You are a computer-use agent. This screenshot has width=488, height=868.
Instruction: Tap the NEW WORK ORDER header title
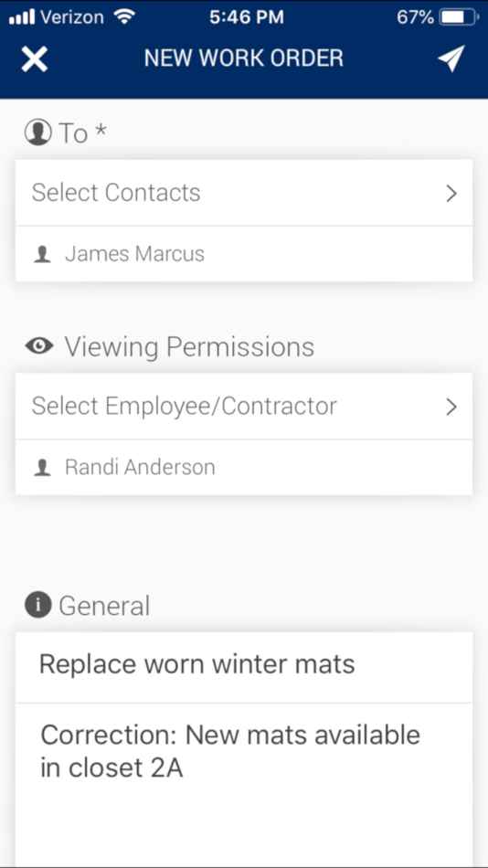point(244,58)
